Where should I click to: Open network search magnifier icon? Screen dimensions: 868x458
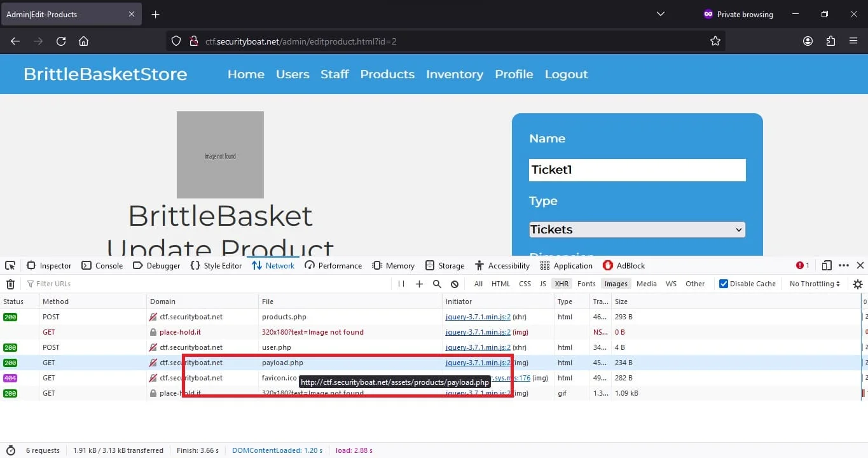[x=437, y=284]
